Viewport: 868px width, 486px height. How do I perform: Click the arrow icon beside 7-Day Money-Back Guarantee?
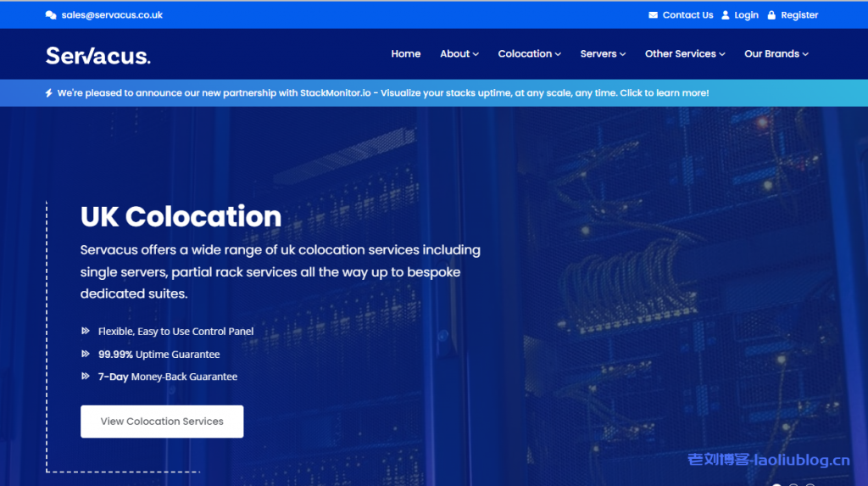86,376
